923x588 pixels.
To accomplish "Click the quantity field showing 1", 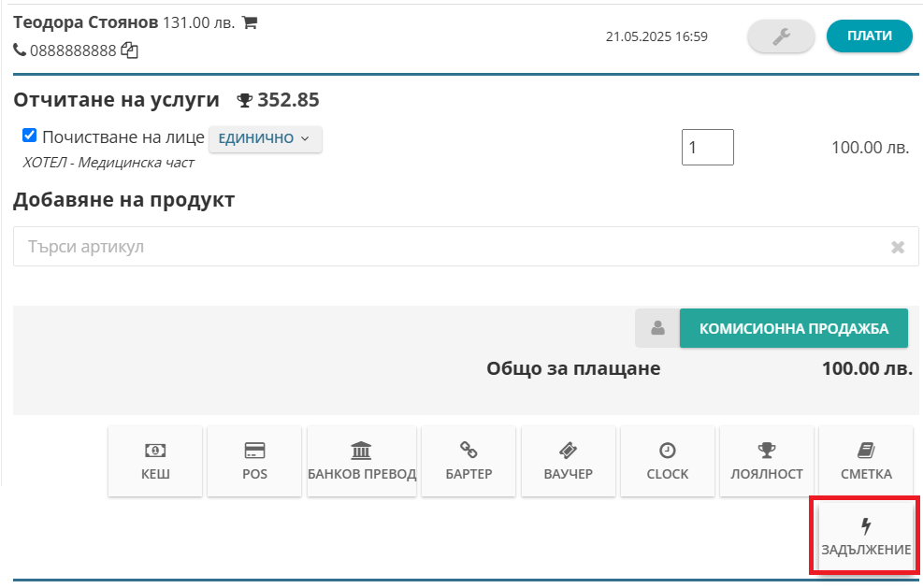I will [x=708, y=147].
